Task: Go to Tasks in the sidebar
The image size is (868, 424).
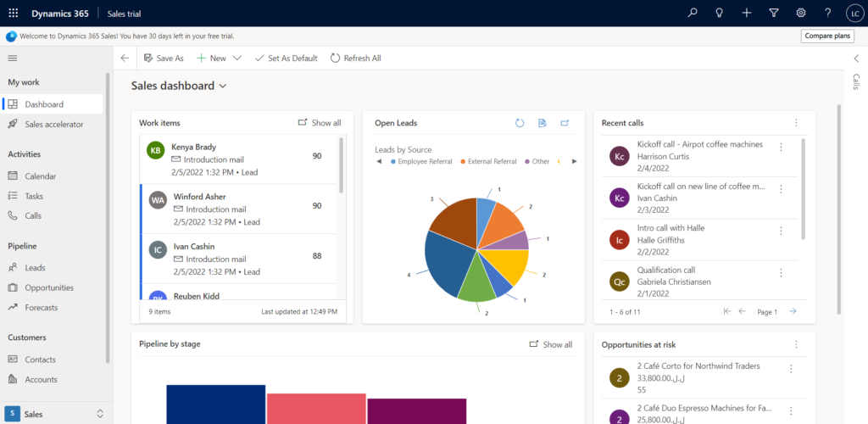Action: (52, 196)
